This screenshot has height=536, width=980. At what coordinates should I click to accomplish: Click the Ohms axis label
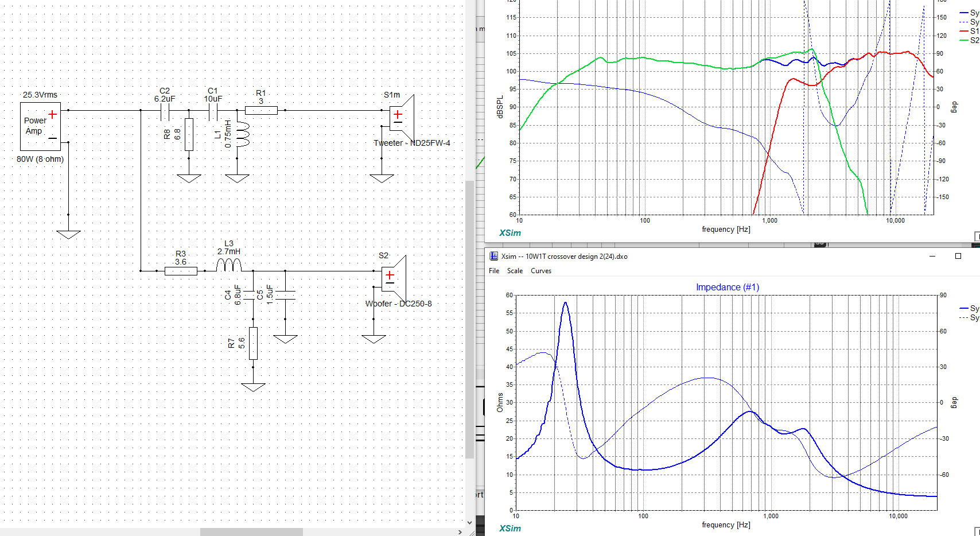pos(500,402)
